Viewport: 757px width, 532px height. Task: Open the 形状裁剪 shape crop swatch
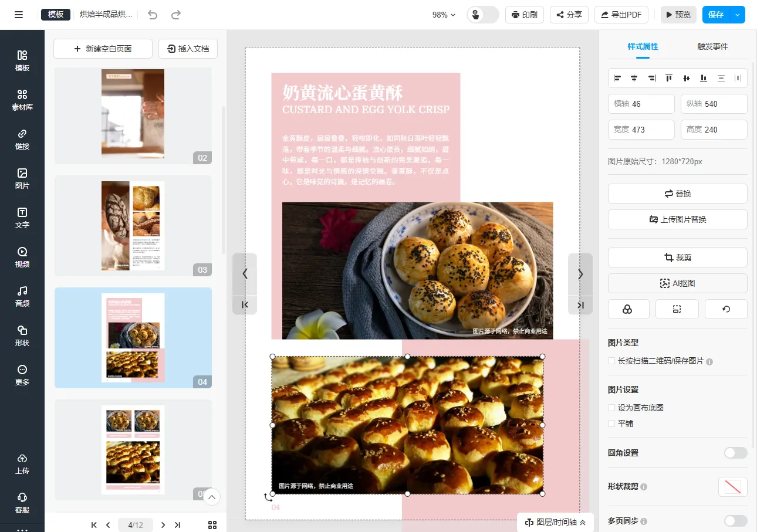[x=733, y=487]
